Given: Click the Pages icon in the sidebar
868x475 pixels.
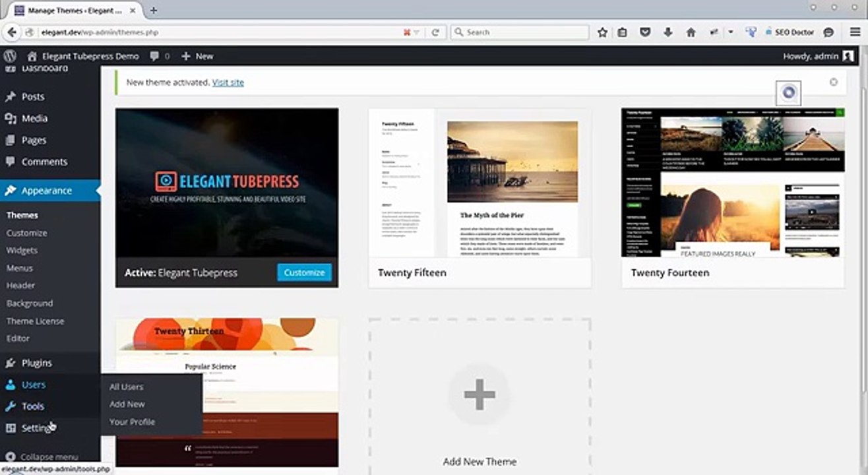Looking at the screenshot, I should 10,140.
